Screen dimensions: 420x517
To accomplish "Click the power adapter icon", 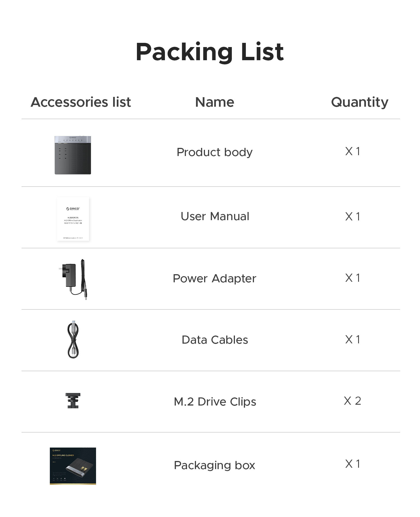I will pos(74,280).
